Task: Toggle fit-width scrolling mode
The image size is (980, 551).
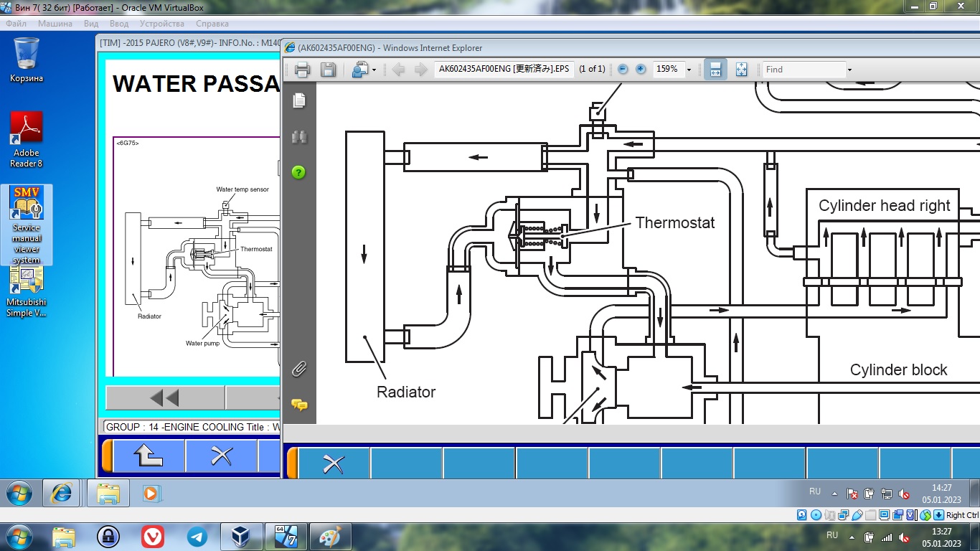Action: click(x=715, y=70)
